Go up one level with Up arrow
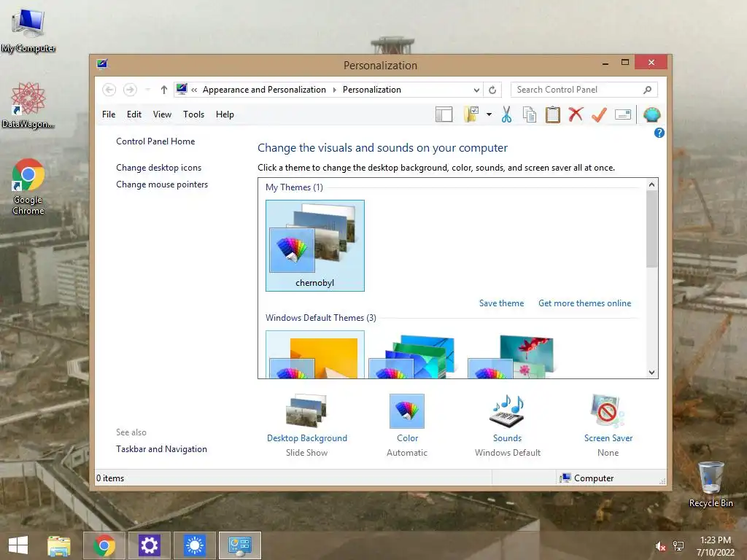747x560 pixels. (164, 90)
